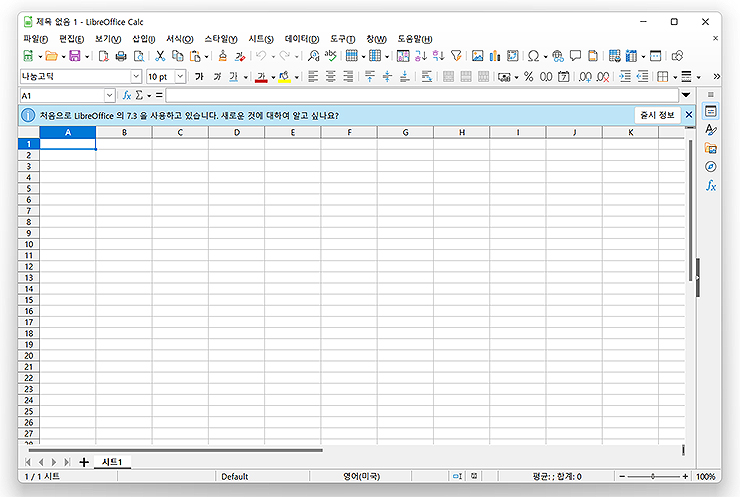
Task: Click into the formula input line
Action: (x=422, y=95)
